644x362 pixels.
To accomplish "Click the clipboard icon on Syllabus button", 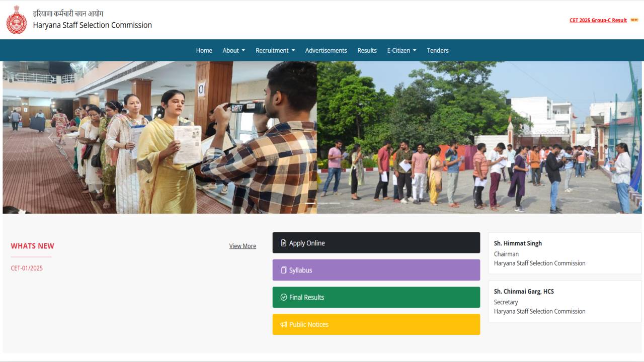I will pyautogui.click(x=283, y=270).
